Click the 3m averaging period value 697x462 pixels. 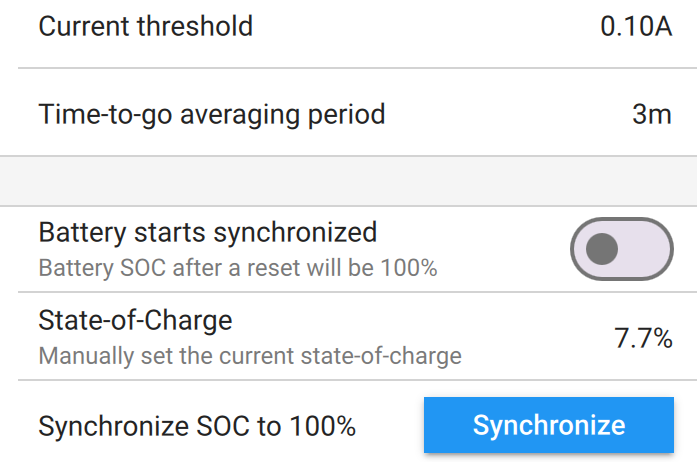[x=651, y=114]
